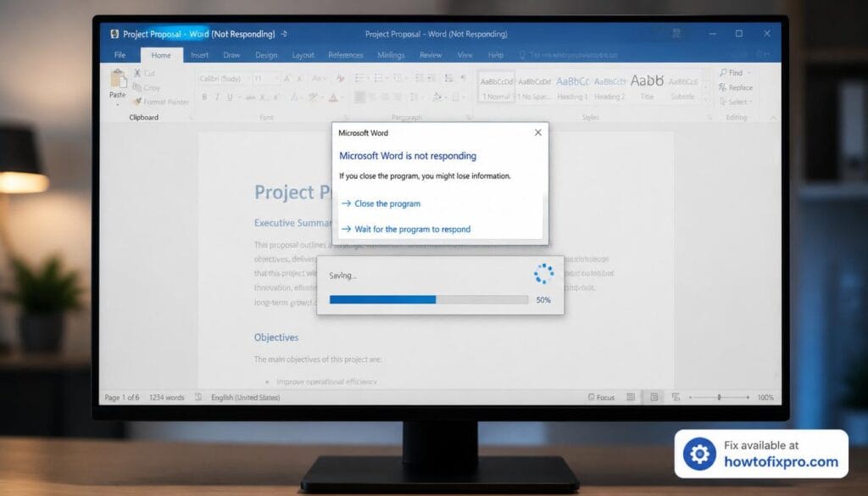Apply the Normal style
This screenshot has width=868, height=496.
pyautogui.click(x=497, y=87)
